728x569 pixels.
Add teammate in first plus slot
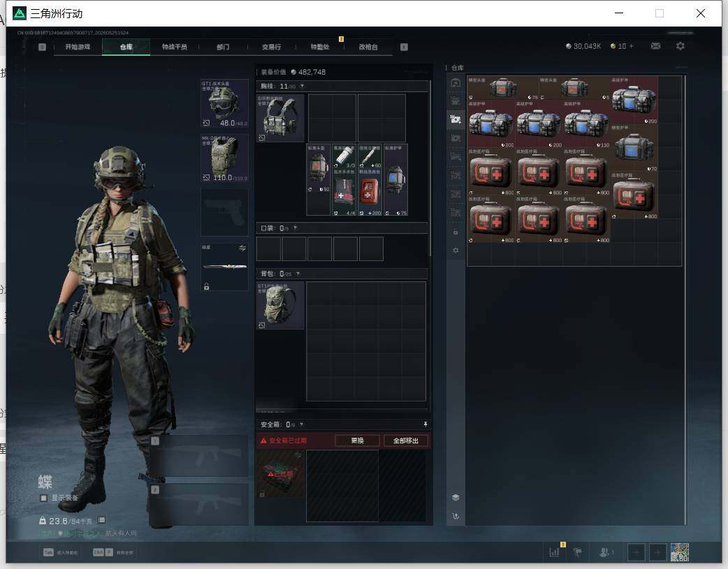(636, 552)
